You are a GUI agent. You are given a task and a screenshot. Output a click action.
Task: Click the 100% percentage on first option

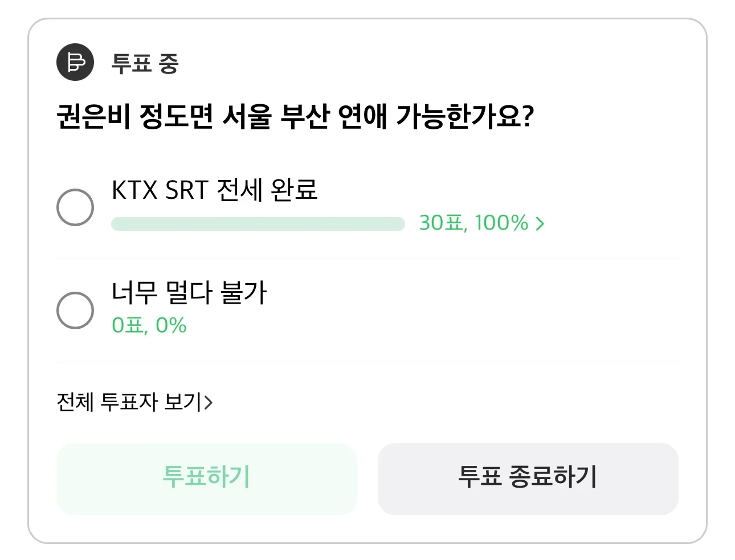(x=501, y=223)
